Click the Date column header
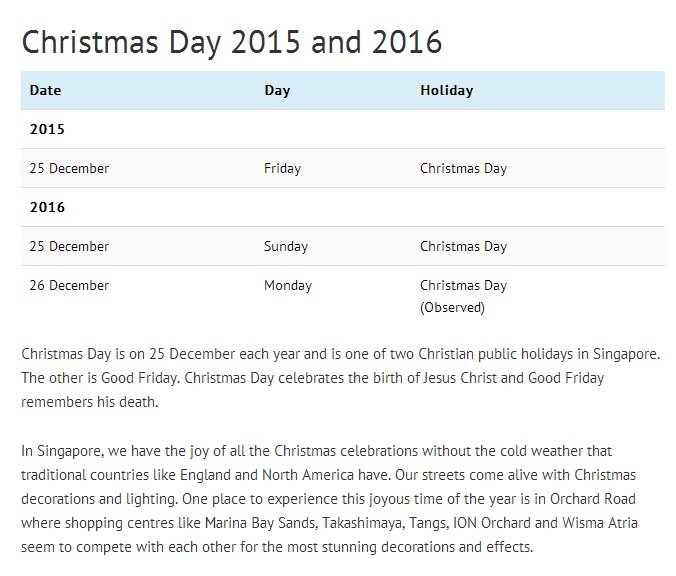 [45, 90]
